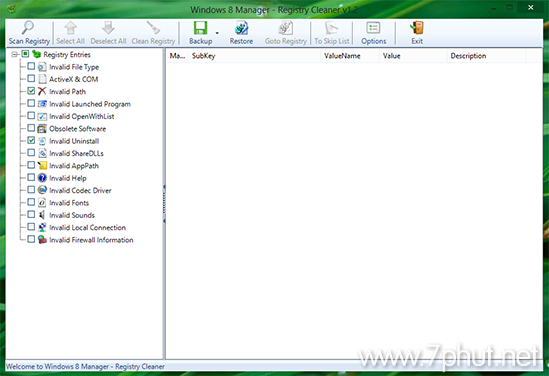The image size is (549, 376).
Task: Enable the Invalid ShareDLLs checkbox
Action: 31,153
